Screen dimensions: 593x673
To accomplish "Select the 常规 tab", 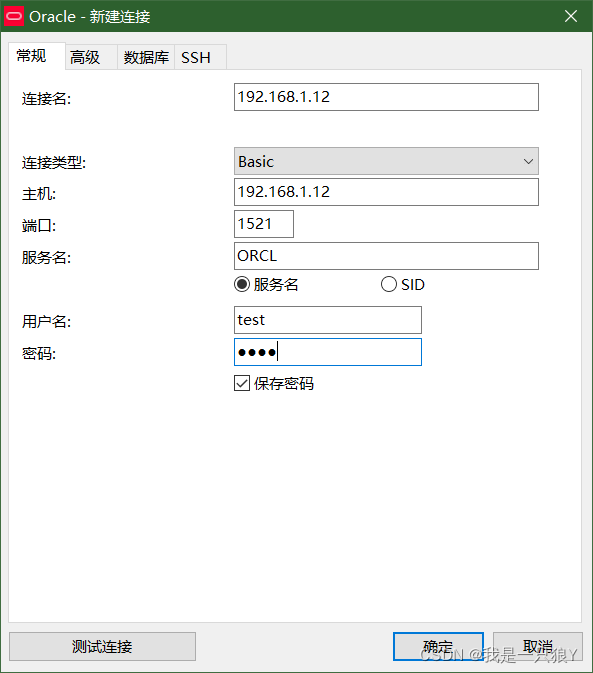I will (31, 56).
